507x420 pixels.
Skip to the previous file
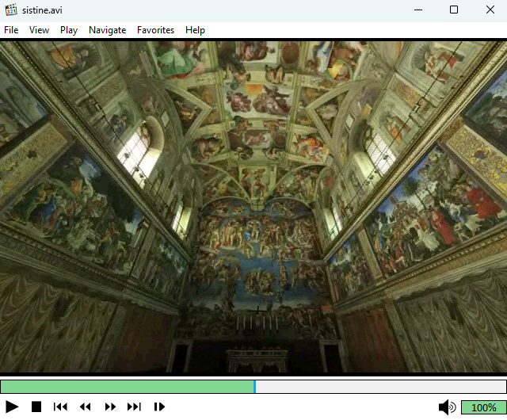(x=60, y=407)
